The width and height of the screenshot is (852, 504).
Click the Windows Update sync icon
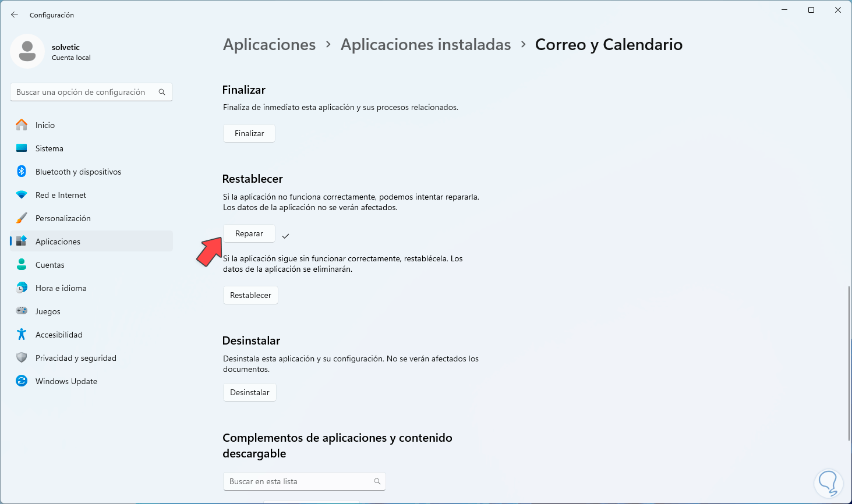tap(22, 381)
